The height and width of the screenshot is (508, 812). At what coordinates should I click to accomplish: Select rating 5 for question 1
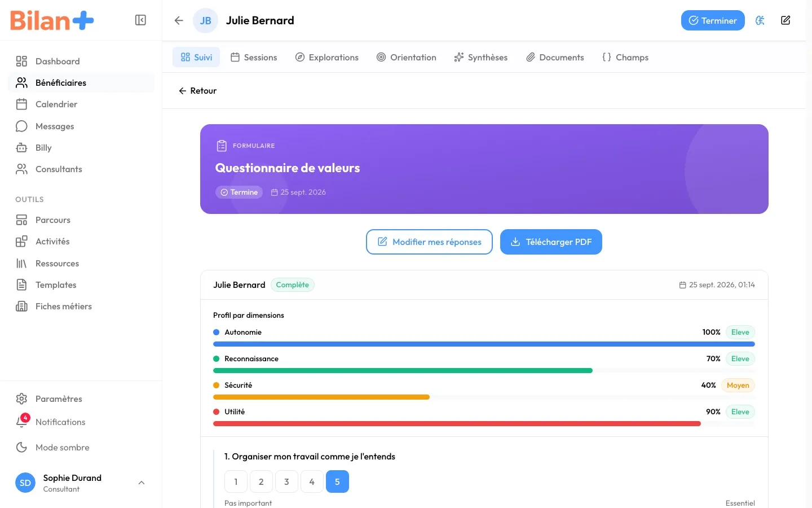pyautogui.click(x=337, y=481)
